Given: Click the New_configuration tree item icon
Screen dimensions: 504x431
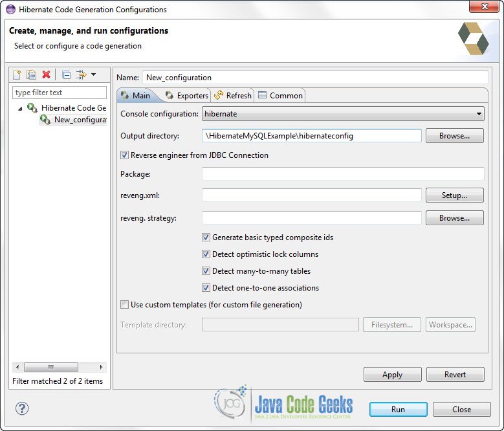Looking at the screenshot, I should [45, 120].
